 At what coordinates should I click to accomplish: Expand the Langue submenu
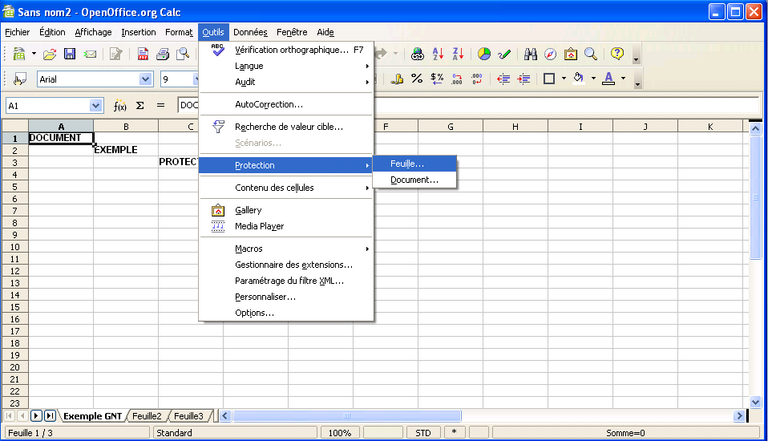(x=286, y=66)
